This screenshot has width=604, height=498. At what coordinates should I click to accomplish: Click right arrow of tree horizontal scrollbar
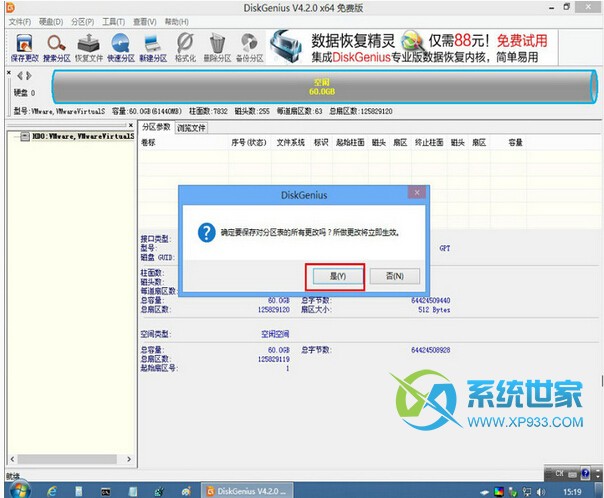point(129,459)
